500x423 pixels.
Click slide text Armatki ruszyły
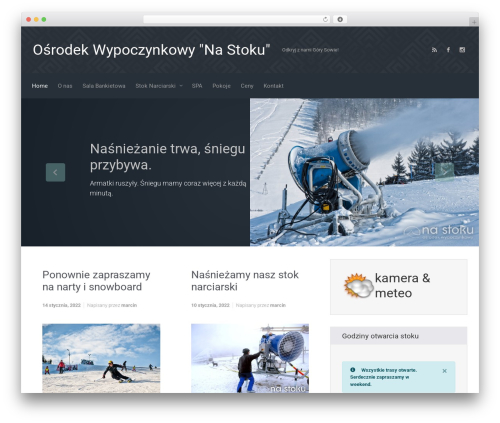168,188
